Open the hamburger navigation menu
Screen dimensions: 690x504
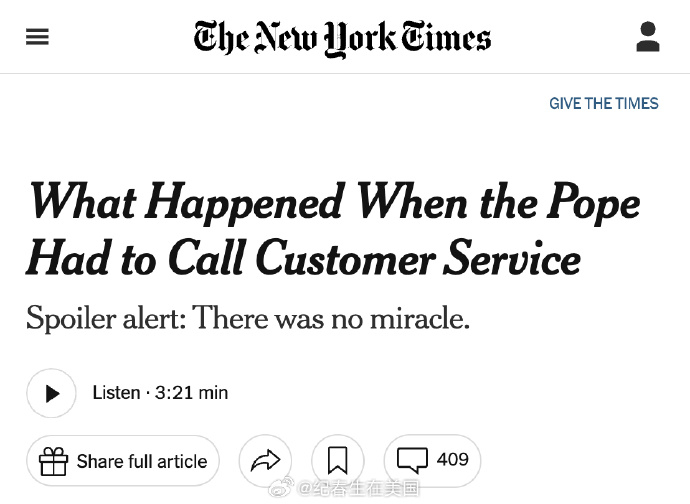coord(37,37)
